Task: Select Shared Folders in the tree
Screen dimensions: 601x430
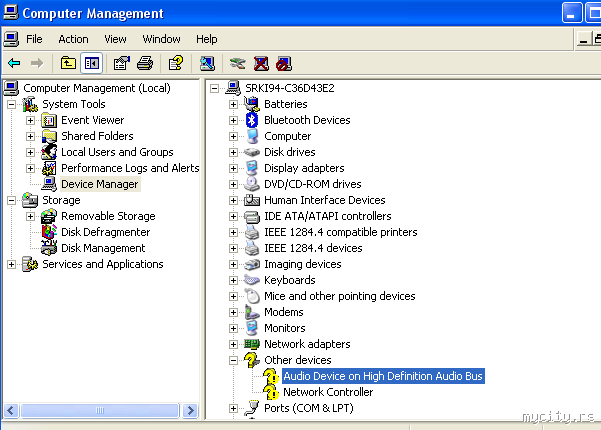Action: tap(97, 136)
